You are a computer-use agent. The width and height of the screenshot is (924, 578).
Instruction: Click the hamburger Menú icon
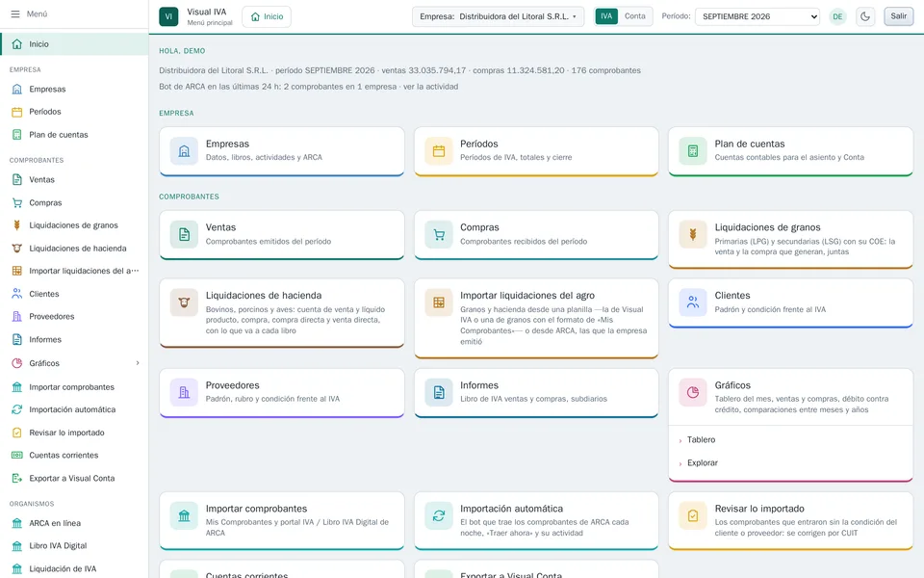click(x=15, y=13)
